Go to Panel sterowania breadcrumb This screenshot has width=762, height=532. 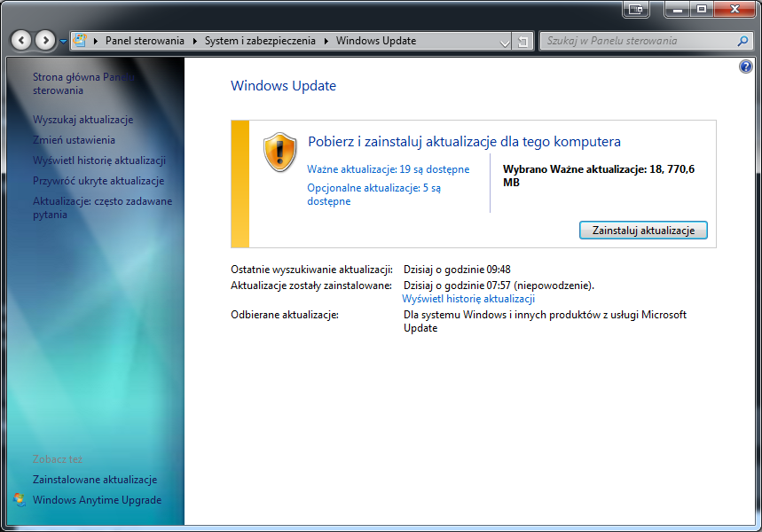pos(145,41)
